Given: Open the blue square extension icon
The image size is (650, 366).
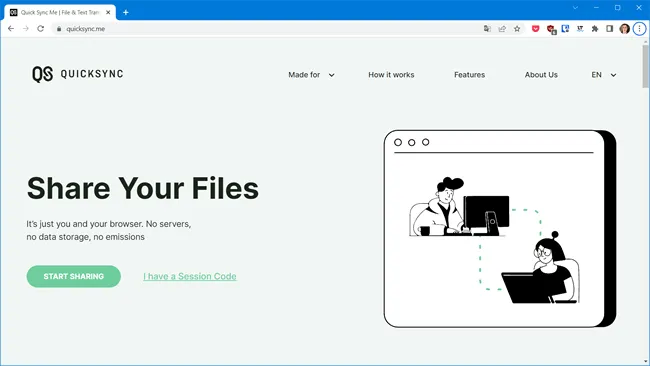Looking at the screenshot, I should click(565, 29).
